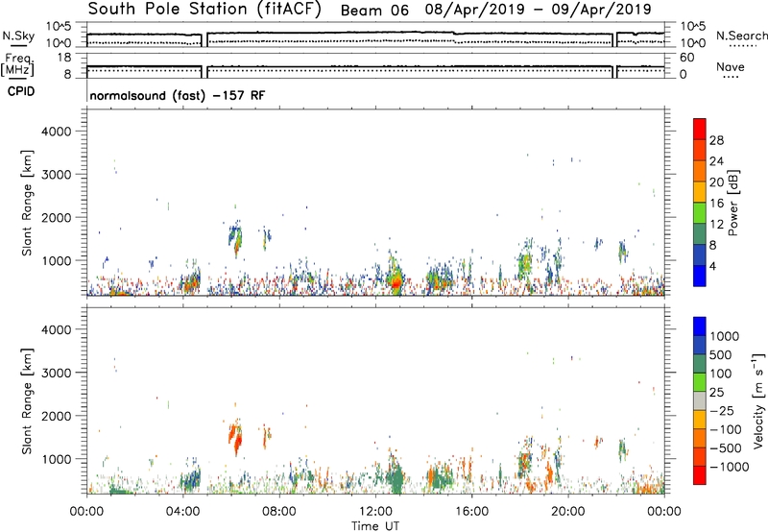Click the 'Slant Range [km]' label of velocity panel
This screenshot has width=768, height=532.
27,401
